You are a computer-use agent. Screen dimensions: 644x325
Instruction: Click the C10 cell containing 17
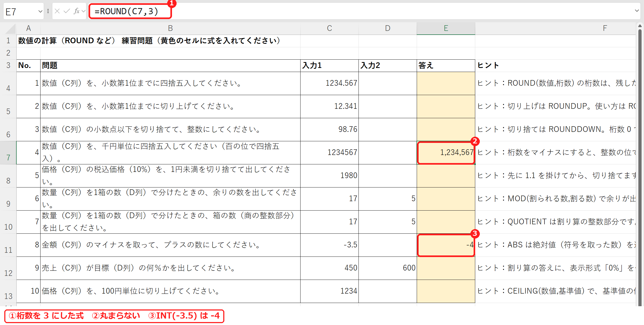pos(330,222)
